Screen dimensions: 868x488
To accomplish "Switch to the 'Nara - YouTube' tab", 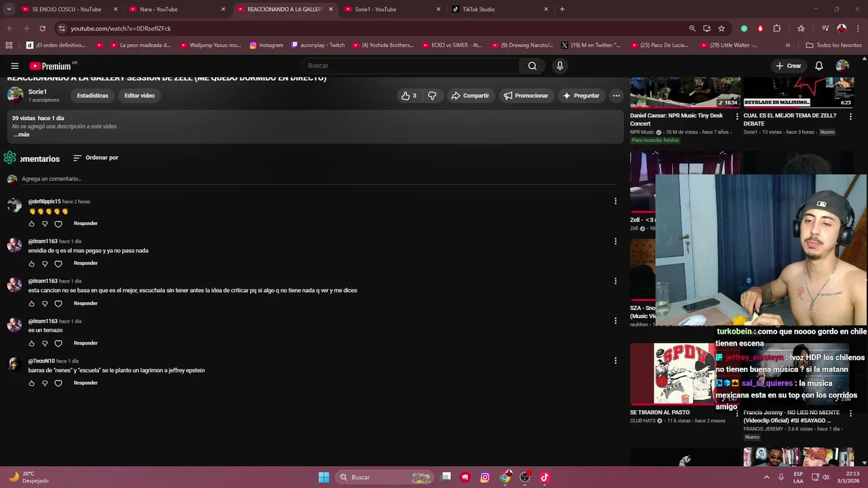I will 176,9.
